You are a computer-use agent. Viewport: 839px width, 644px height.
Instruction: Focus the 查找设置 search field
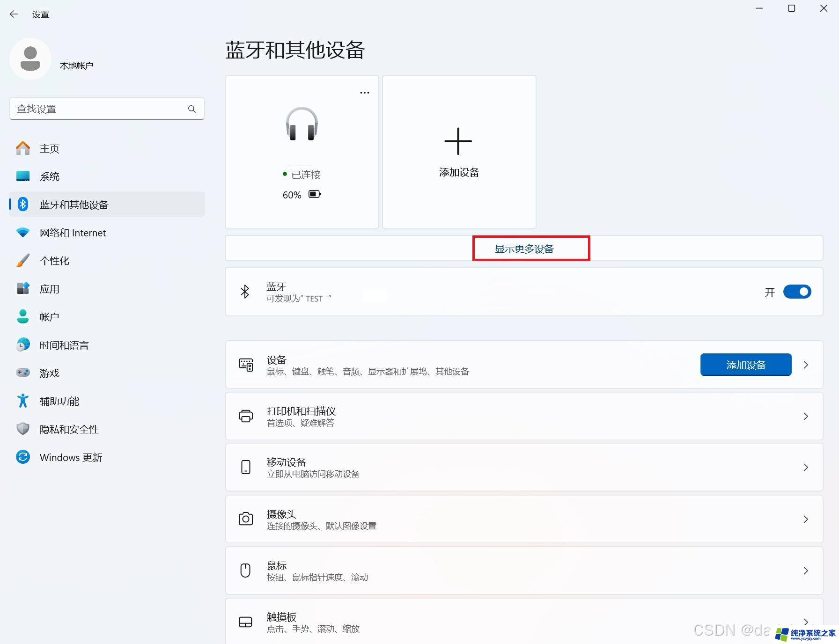tap(107, 109)
